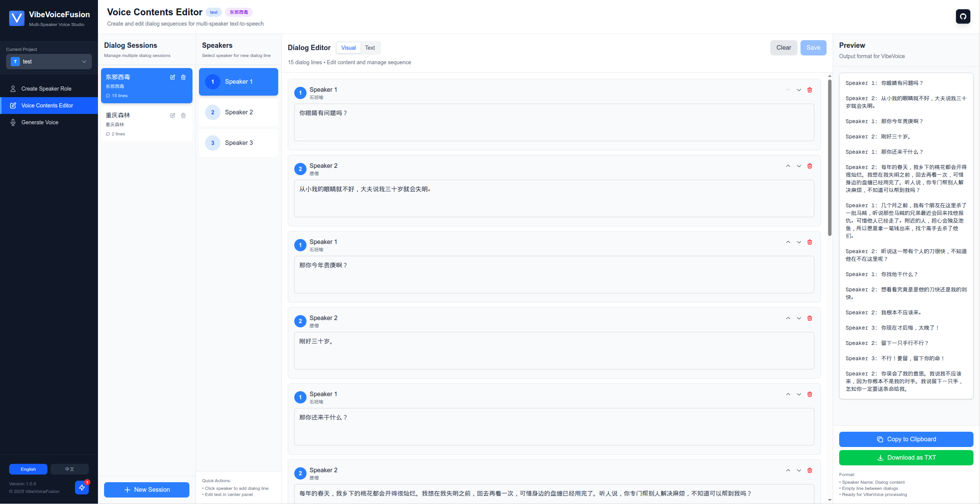Move down the line 每年的春天
The height and width of the screenshot is (504, 980).
799,470
